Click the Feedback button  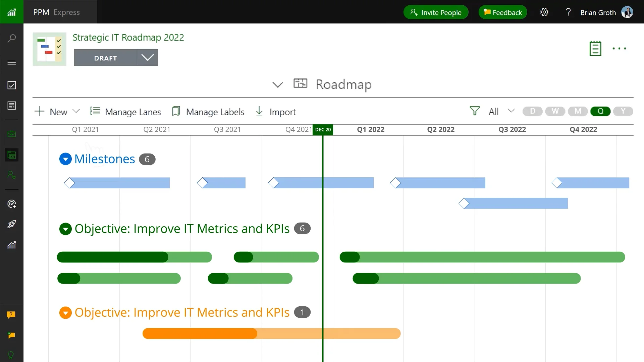502,12
